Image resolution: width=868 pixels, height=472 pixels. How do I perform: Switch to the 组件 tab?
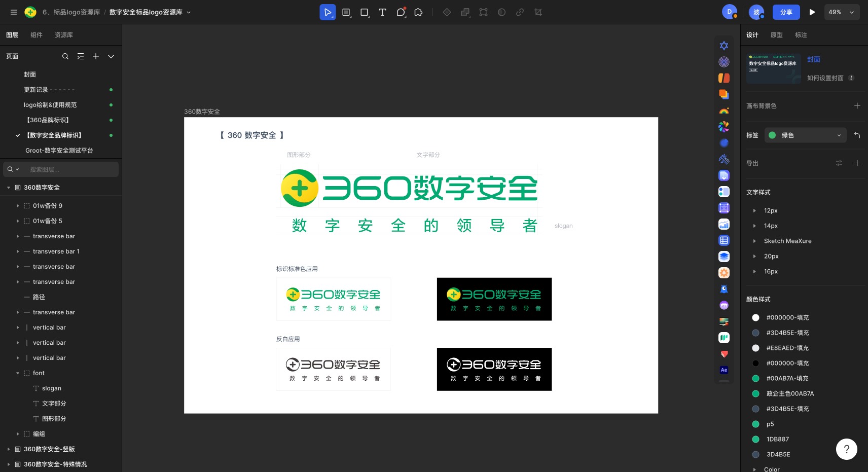coord(36,34)
